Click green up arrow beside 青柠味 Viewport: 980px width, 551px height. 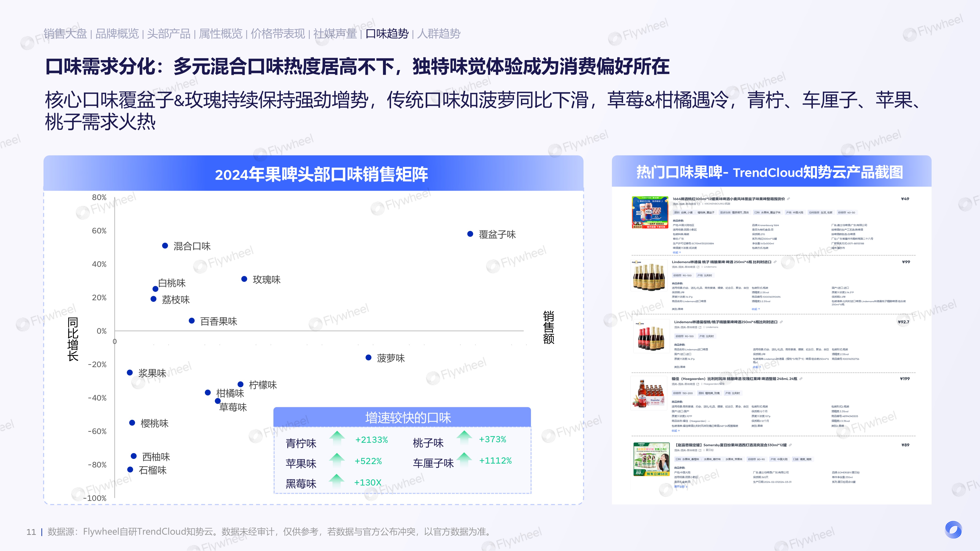tap(337, 439)
